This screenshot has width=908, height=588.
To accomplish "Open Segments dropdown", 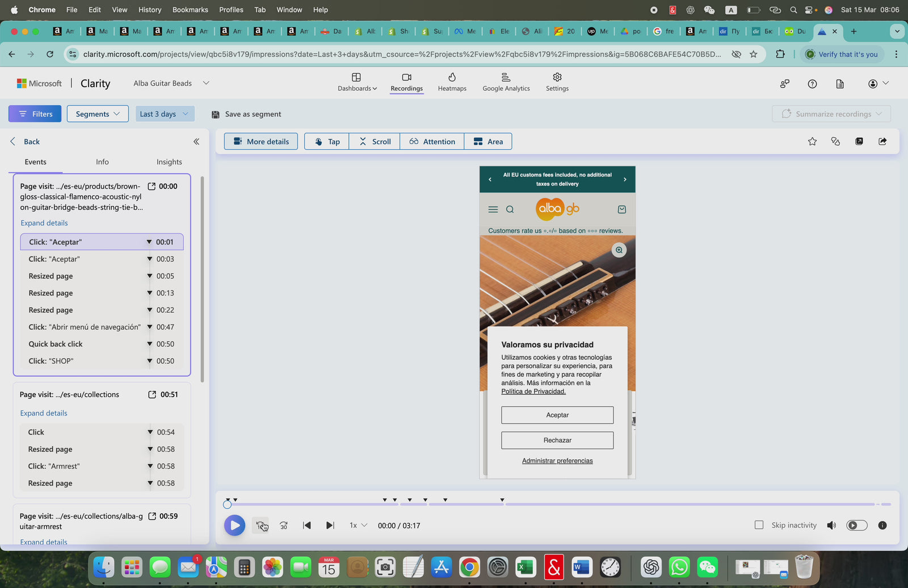I will pos(98,114).
